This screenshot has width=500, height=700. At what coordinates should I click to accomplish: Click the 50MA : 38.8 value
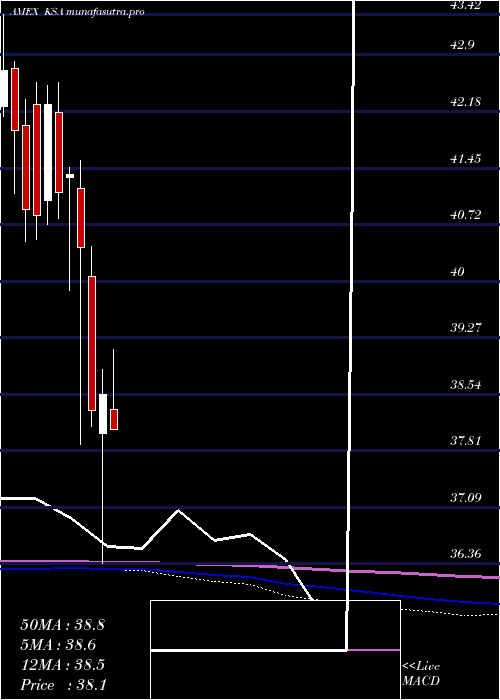coord(63,625)
